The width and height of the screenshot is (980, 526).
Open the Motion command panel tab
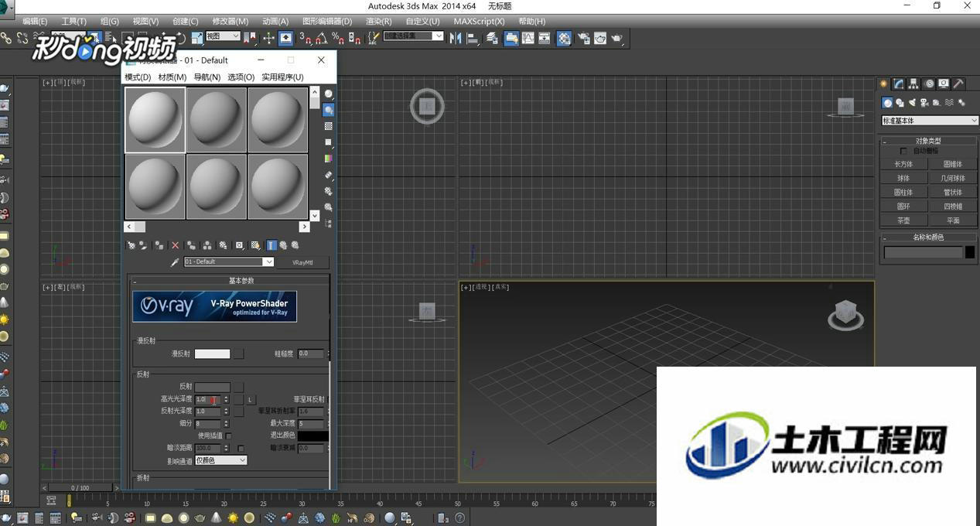(929, 84)
